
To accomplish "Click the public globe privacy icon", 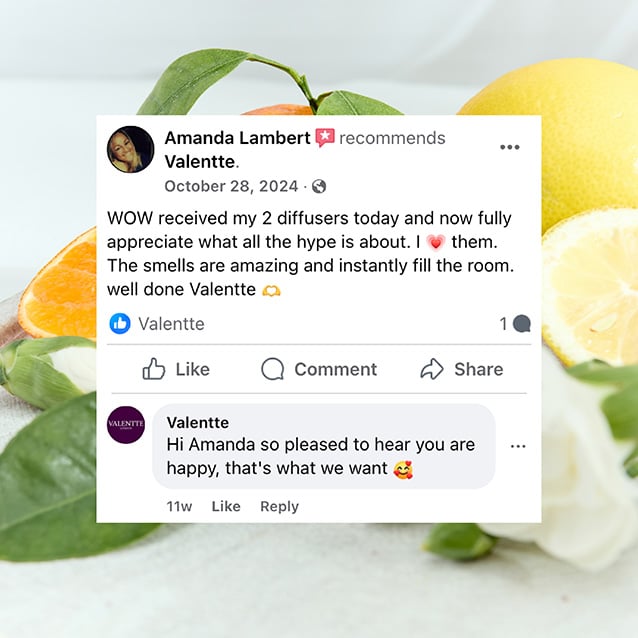I will click(x=319, y=187).
